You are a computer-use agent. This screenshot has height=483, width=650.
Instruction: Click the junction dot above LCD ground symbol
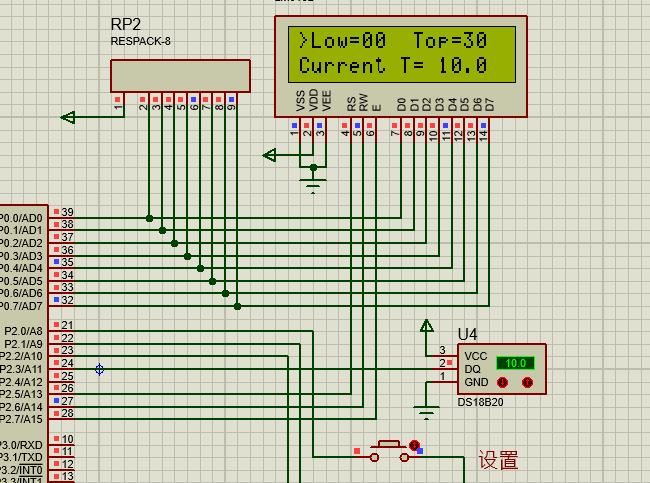(x=313, y=167)
